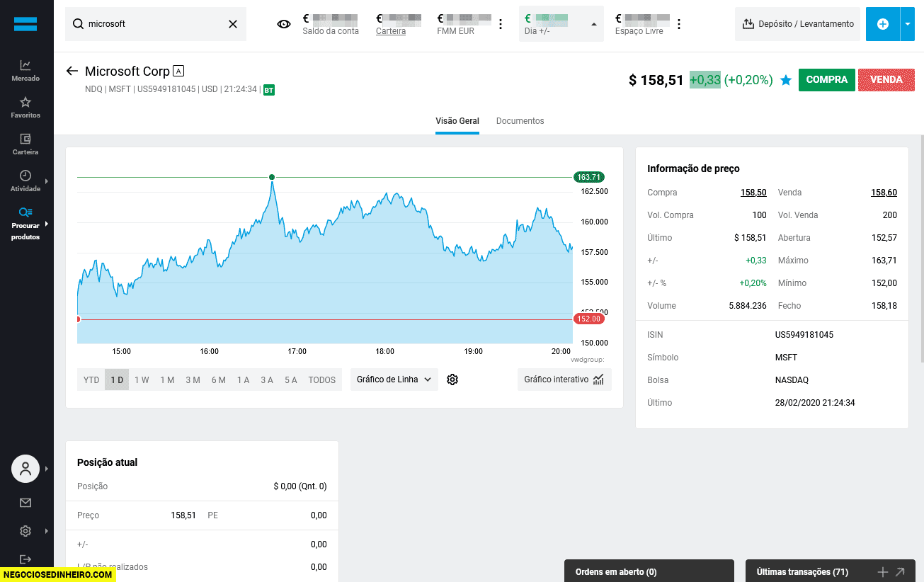924x582 pixels.
Task: Open FMM EUR options menu
Action: [x=501, y=24]
